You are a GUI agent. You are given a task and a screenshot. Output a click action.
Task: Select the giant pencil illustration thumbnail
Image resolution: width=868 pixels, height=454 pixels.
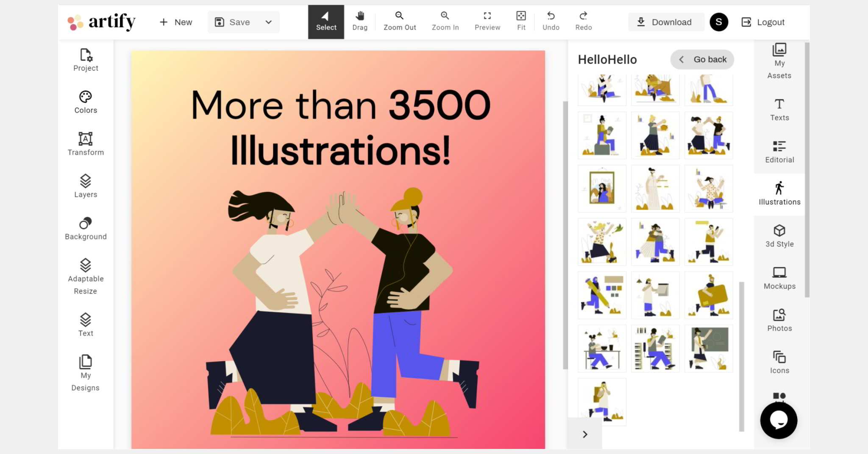(x=602, y=296)
